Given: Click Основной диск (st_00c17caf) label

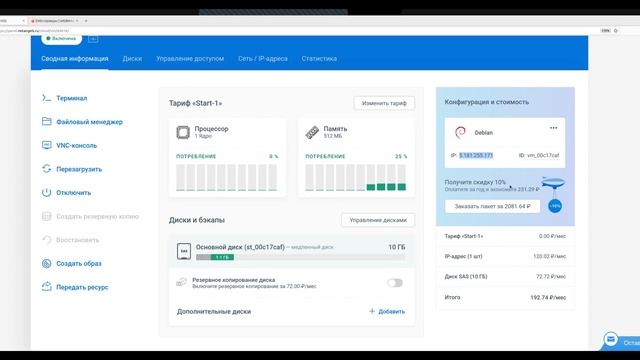Looking at the screenshot, I should click(x=240, y=247).
